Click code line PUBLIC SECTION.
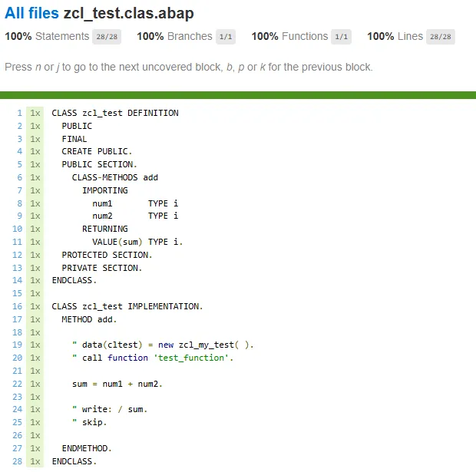The width and height of the screenshot is (476, 472). (100, 164)
